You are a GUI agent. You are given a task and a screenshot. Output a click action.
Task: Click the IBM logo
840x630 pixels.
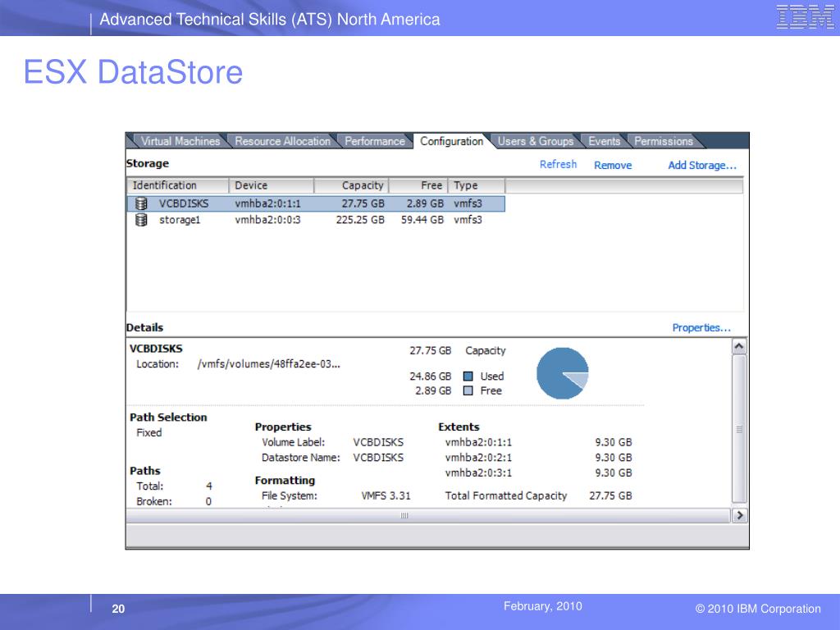[x=804, y=17]
